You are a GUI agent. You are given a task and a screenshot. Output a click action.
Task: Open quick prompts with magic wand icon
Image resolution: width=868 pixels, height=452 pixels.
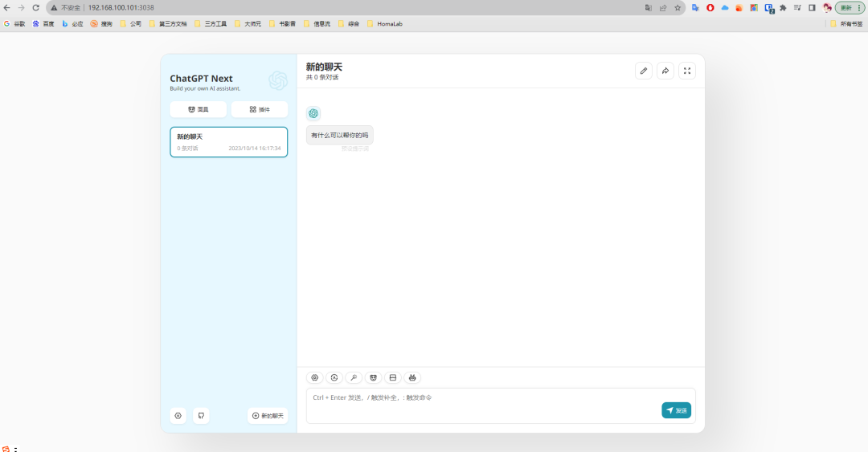(354, 377)
